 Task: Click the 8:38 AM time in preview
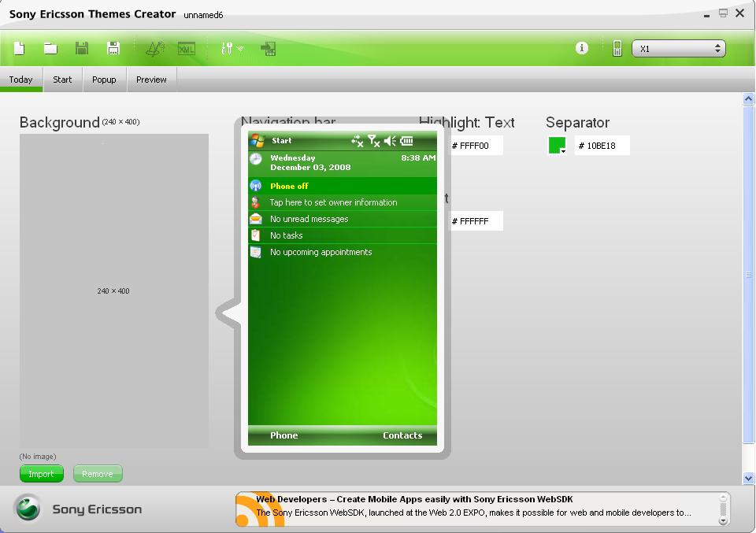click(x=418, y=157)
